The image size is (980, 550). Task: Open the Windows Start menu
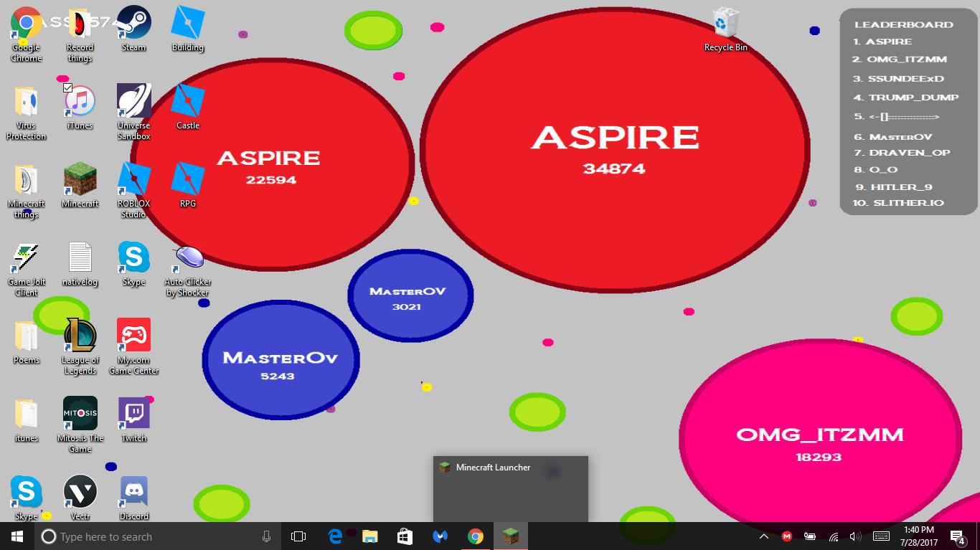click(x=17, y=536)
